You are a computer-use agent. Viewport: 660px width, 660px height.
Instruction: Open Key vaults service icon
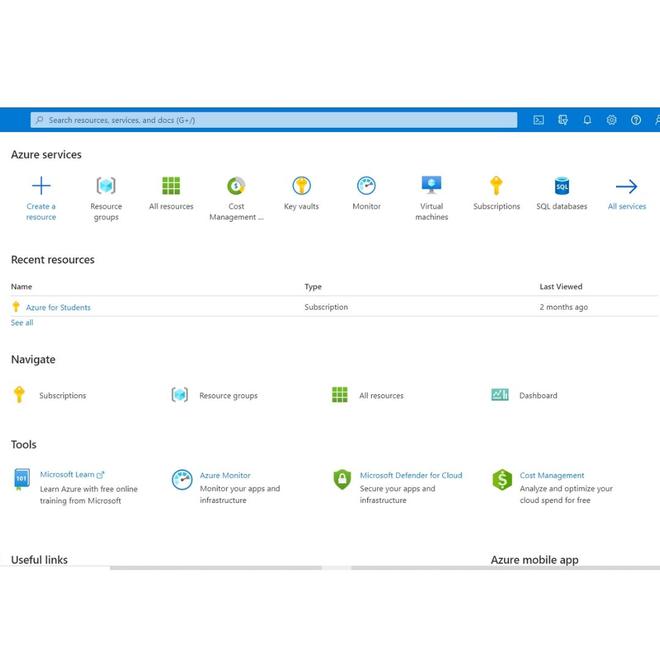(301, 186)
